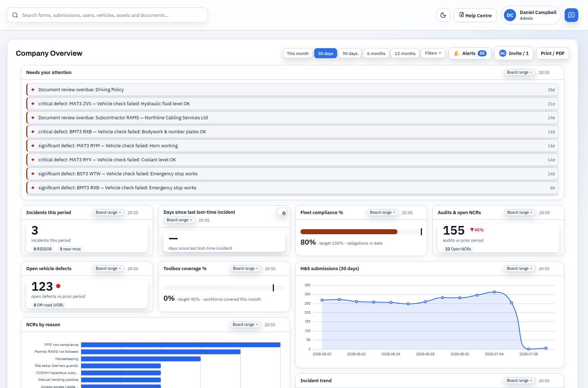Image resolution: width=588 pixels, height=388 pixels.
Task: Click the DC profile avatar
Action: pos(510,15)
